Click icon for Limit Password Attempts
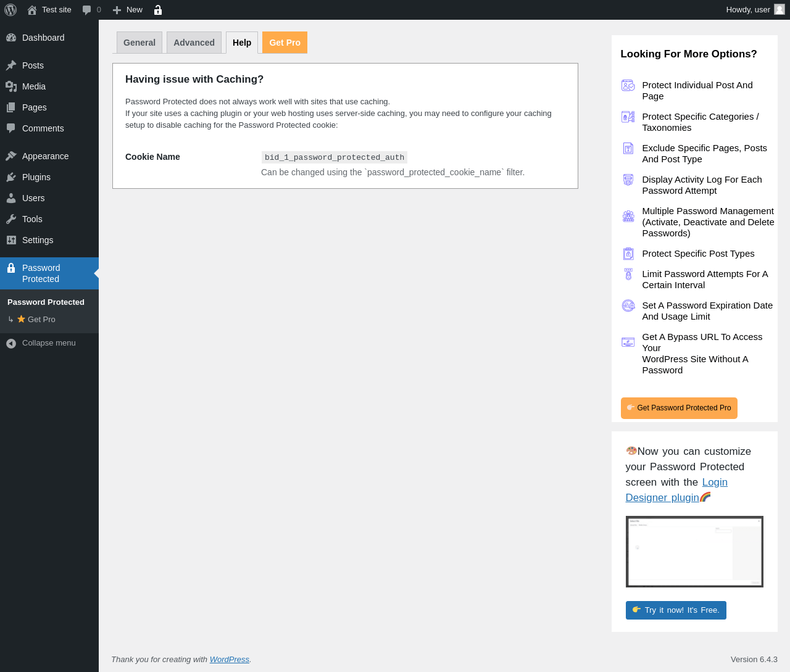This screenshot has height=672, width=790. click(628, 275)
